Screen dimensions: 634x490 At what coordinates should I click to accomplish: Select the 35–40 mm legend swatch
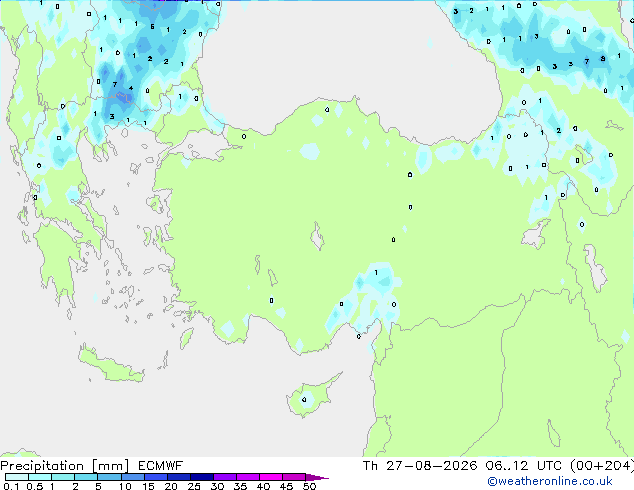tap(247, 477)
